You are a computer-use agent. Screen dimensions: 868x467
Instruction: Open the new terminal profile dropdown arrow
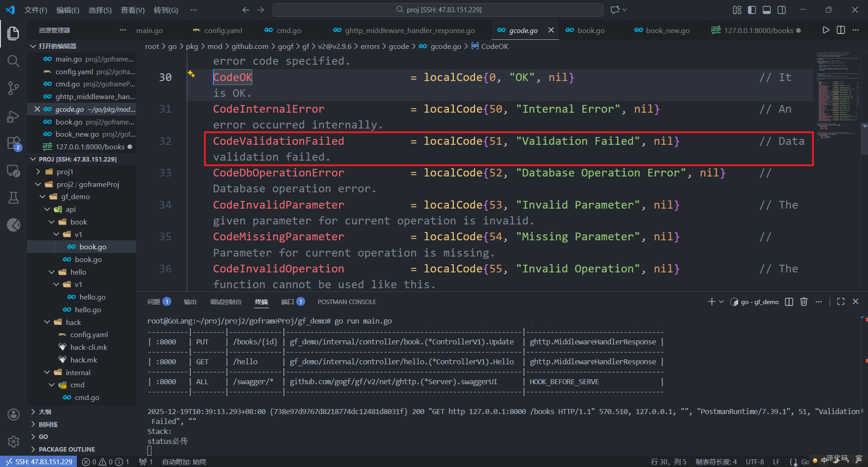pyautogui.click(x=721, y=302)
